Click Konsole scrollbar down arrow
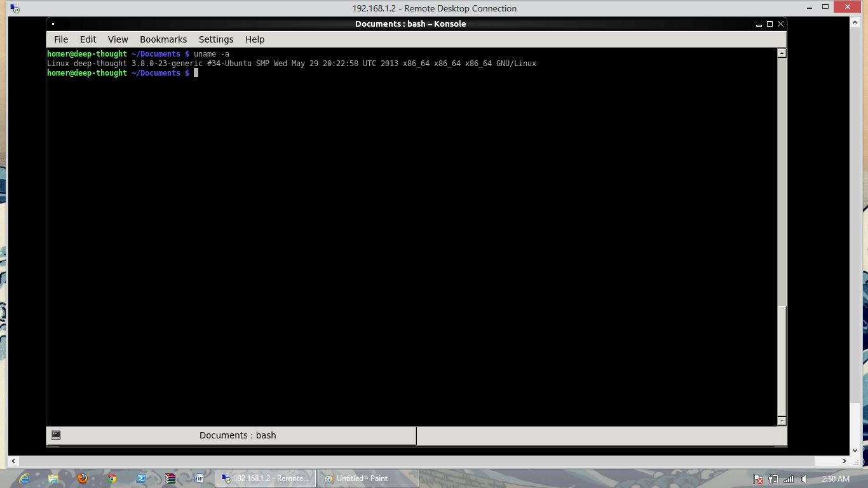The width and height of the screenshot is (868, 488). click(x=782, y=421)
